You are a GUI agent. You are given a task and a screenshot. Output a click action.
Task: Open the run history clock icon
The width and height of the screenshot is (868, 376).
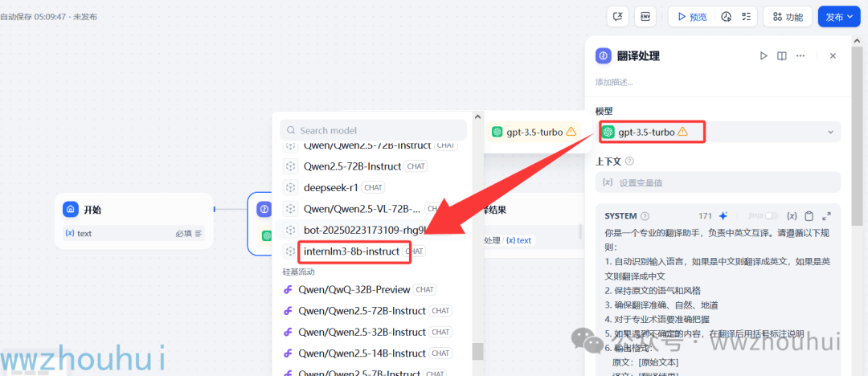pos(727,17)
